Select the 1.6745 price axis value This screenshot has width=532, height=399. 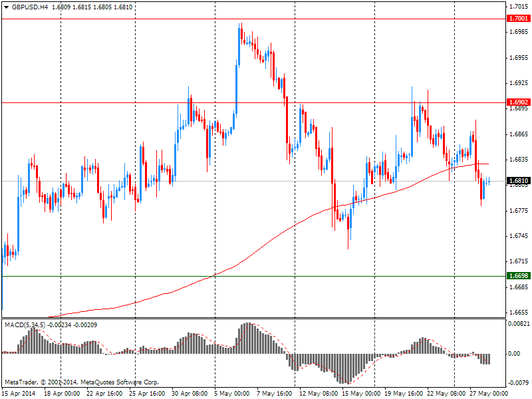[519, 236]
